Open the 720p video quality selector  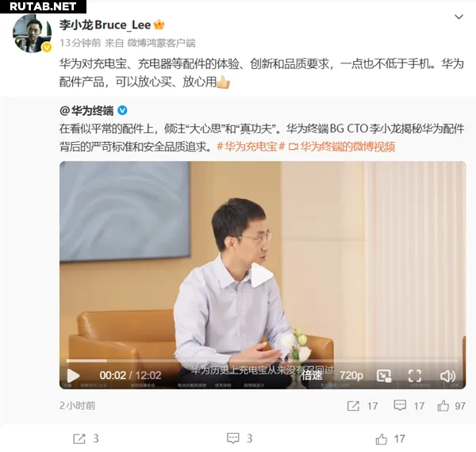(x=351, y=376)
